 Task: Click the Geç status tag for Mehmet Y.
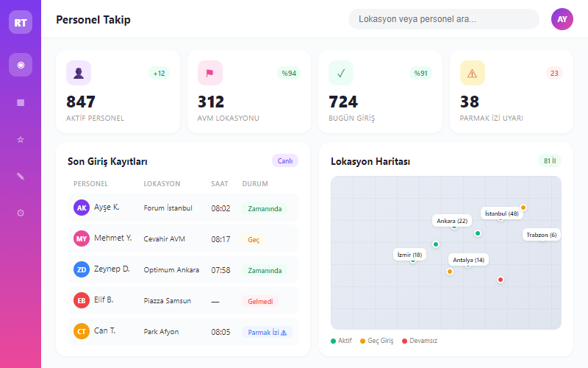coord(254,239)
